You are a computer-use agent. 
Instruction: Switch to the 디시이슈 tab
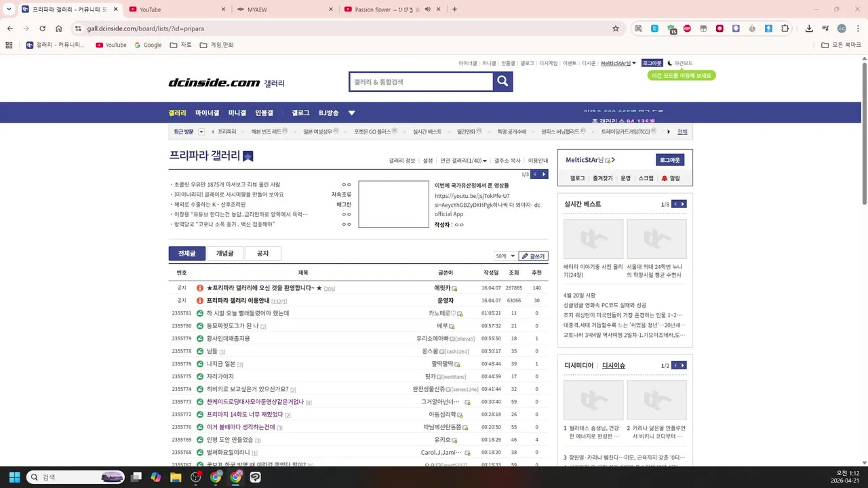(614, 365)
